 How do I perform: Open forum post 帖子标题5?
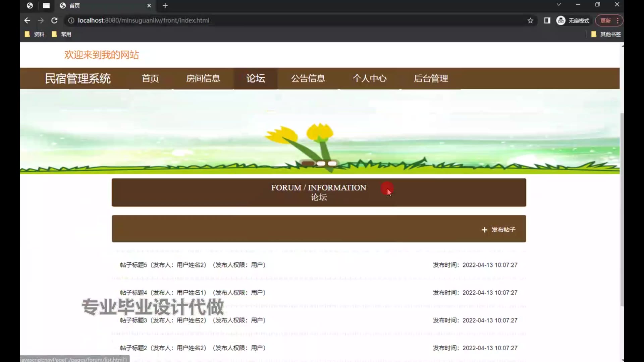[x=133, y=265]
